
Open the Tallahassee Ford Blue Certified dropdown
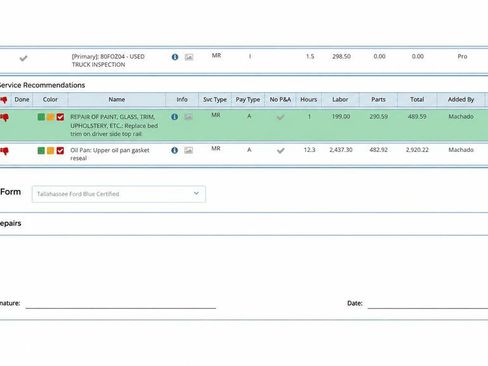[x=119, y=194]
